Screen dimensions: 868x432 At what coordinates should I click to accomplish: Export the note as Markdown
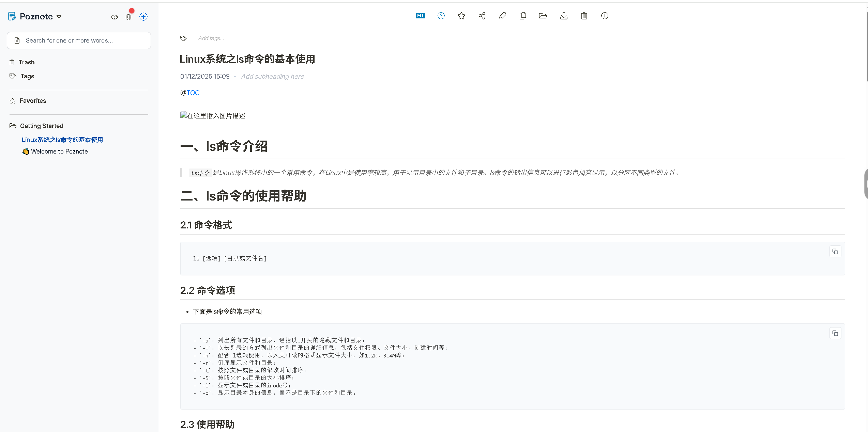[420, 16]
